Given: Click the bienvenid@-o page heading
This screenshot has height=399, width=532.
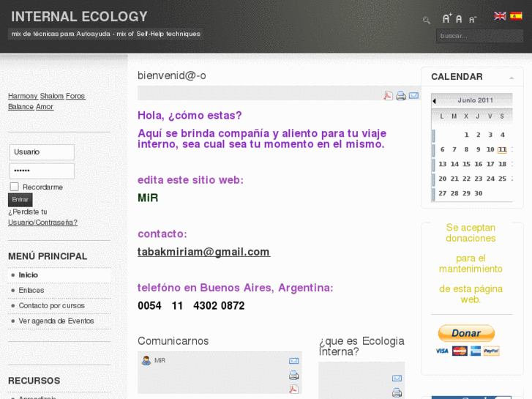Looking at the screenshot, I should (172, 75).
